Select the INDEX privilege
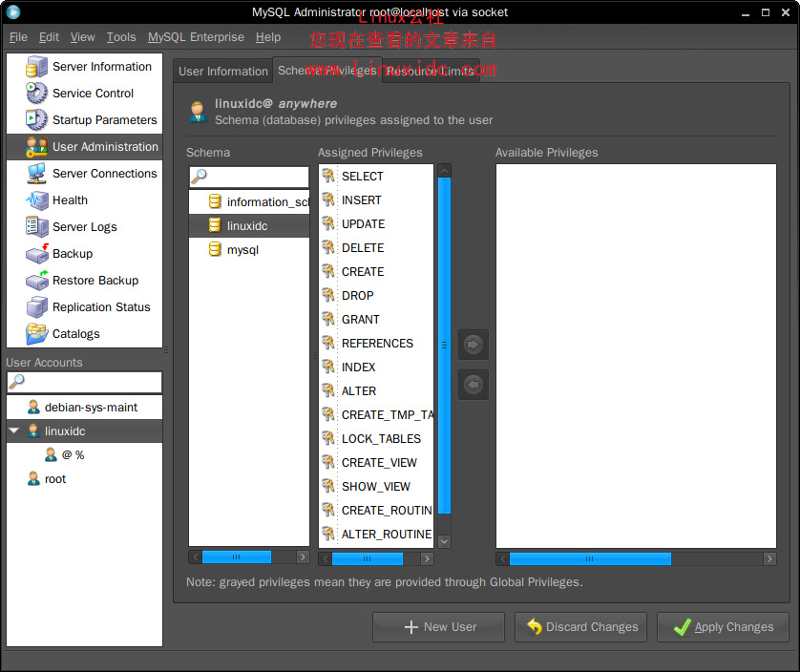This screenshot has width=800, height=672. coord(376,367)
